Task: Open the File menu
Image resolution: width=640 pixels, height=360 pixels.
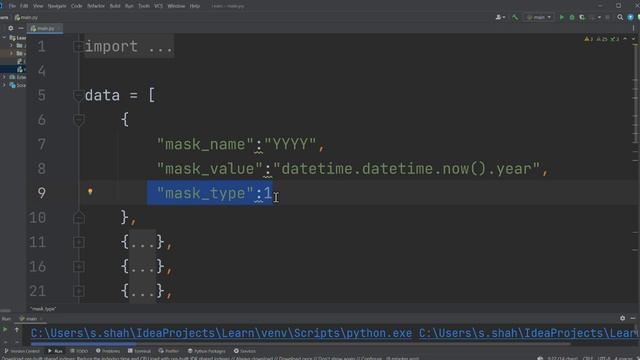Action: point(12,6)
